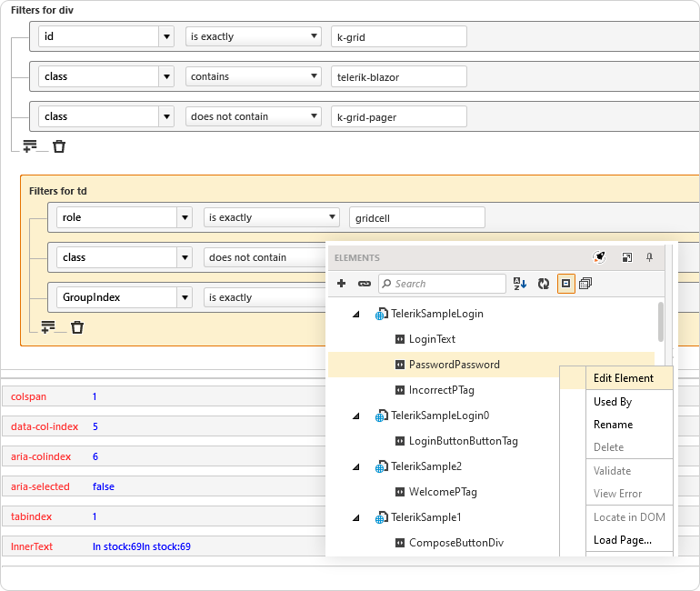Refresh the Elements list
Screen dimensions: 700x591
pos(544,284)
